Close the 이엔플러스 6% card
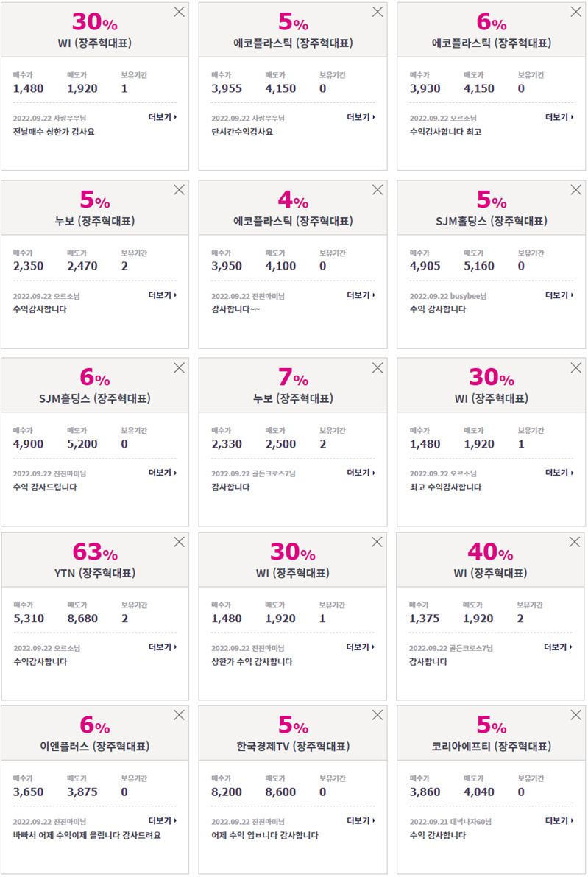 pyautogui.click(x=179, y=715)
